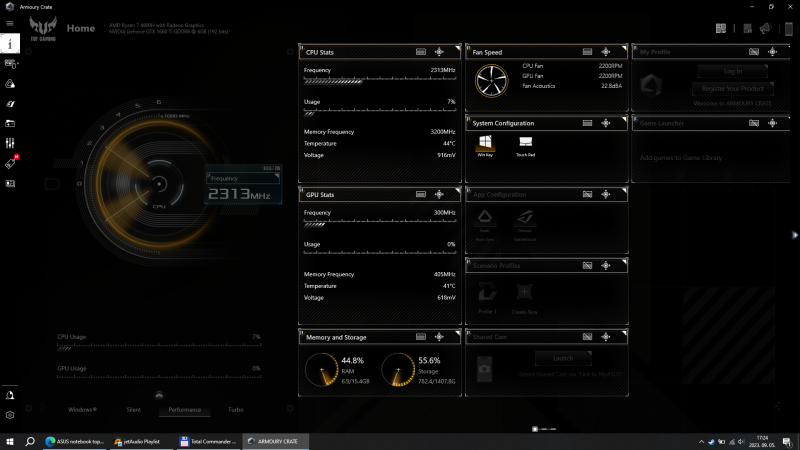
Task: Click the fan wheel graphic in Fan Speed
Action: pos(491,81)
